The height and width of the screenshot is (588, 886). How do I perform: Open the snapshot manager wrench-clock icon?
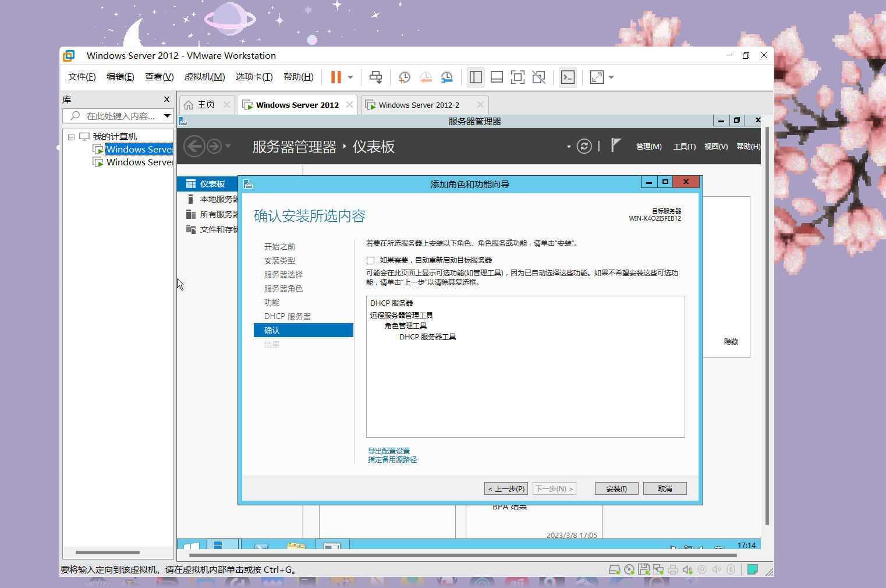(x=447, y=77)
